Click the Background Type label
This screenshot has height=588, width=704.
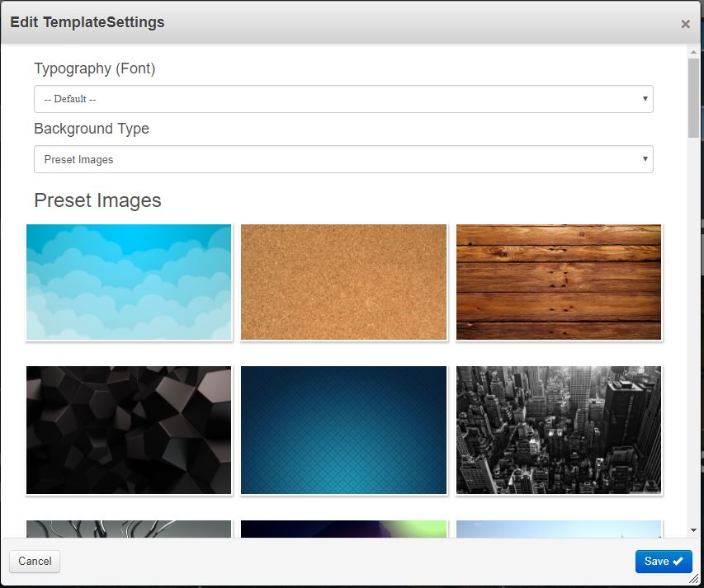tap(92, 129)
